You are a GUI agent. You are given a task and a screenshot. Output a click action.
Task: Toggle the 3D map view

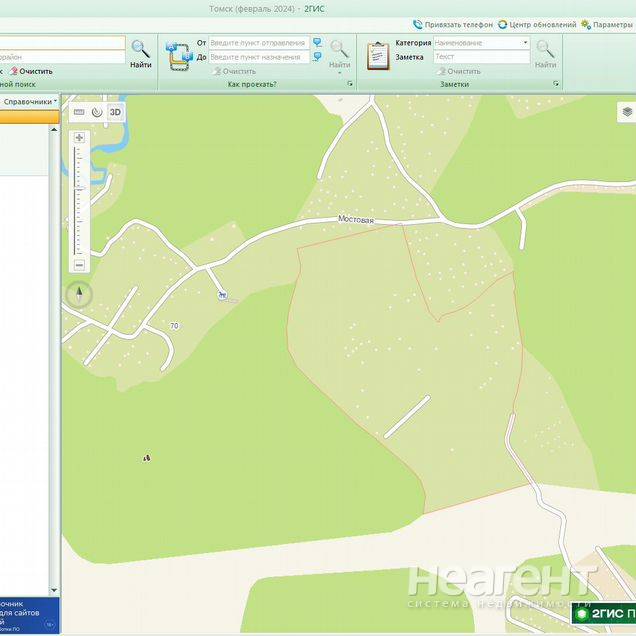click(x=115, y=112)
